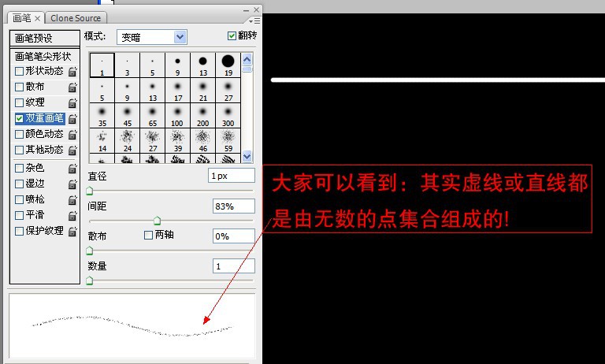Screen dimensions: 605x364
Task: Pick the soft round 35 brush tip
Action: pos(102,115)
